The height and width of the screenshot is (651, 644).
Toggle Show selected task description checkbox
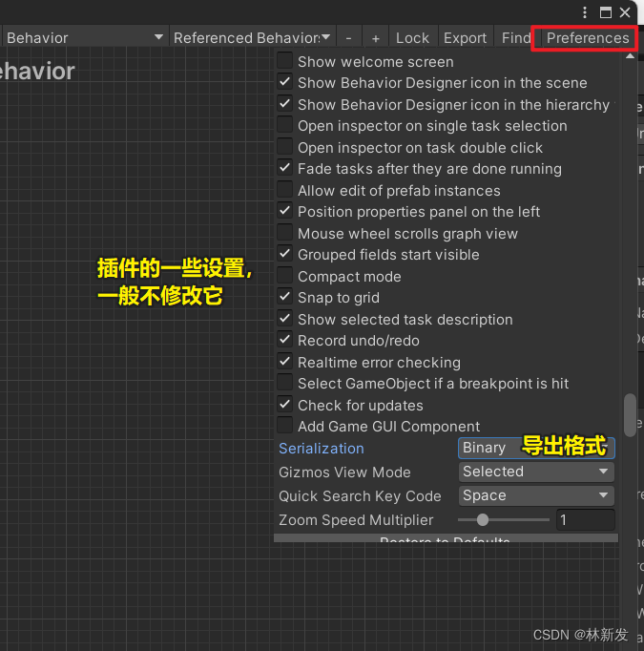tap(285, 319)
